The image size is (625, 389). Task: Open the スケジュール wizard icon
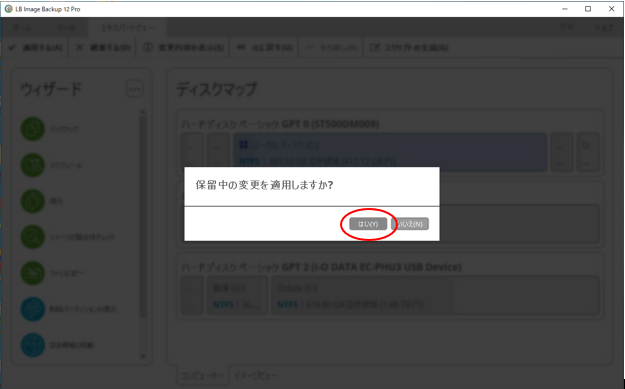[x=33, y=165]
